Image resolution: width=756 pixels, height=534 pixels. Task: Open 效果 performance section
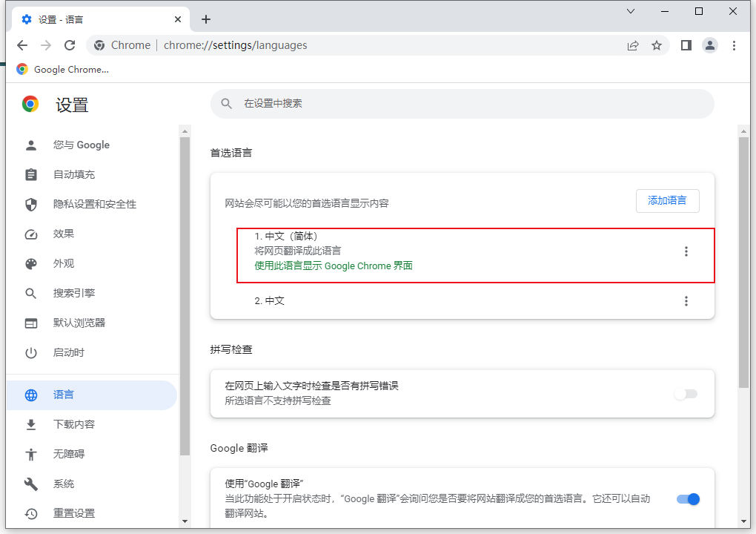[92, 234]
